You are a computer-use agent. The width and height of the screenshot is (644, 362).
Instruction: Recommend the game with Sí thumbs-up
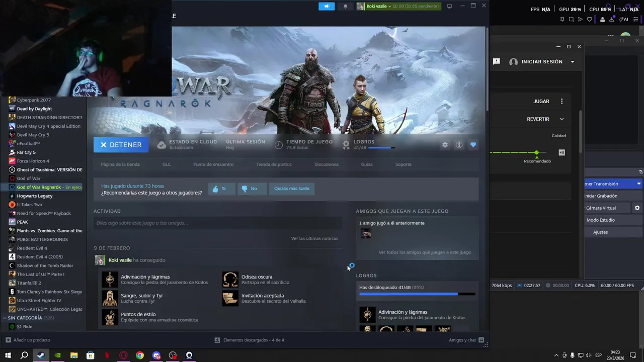[x=222, y=189]
